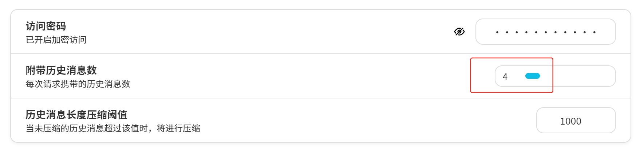The width and height of the screenshot is (644, 150).
Task: Click the last masked dot in the password field
Action: click(594, 32)
